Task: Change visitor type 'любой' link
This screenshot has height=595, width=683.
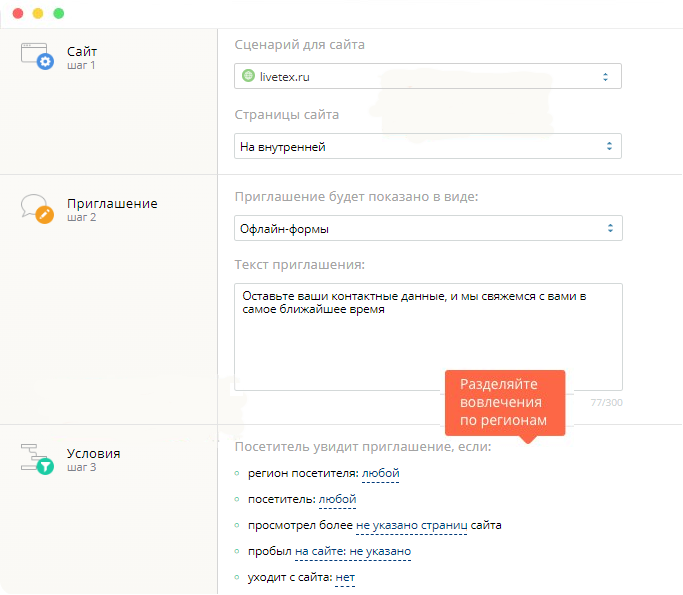Action: pos(337,499)
